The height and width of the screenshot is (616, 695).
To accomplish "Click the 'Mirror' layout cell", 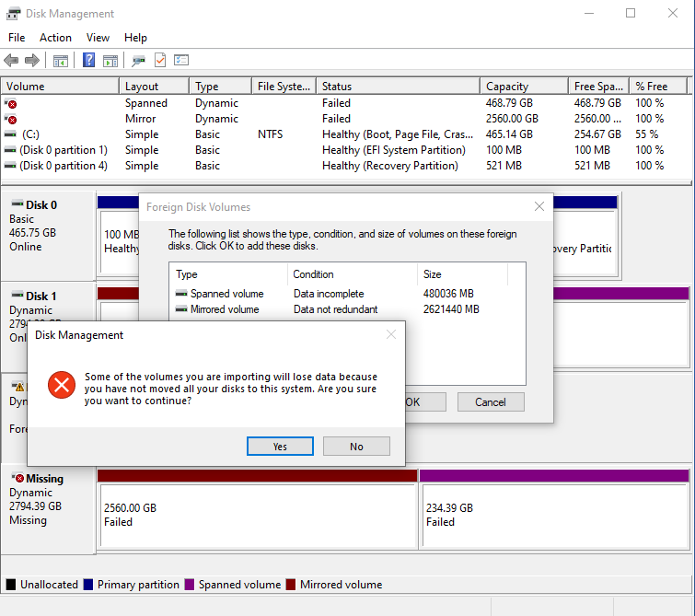I will pyautogui.click(x=140, y=119).
